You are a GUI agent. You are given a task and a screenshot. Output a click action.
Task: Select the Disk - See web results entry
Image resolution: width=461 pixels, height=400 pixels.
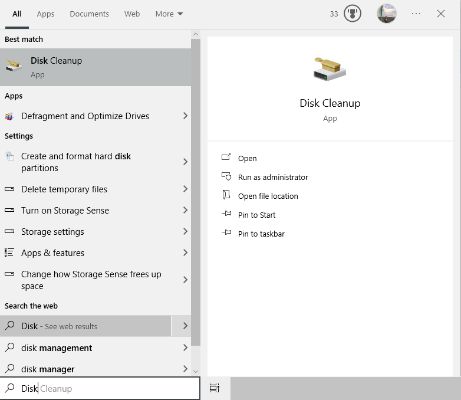85,326
